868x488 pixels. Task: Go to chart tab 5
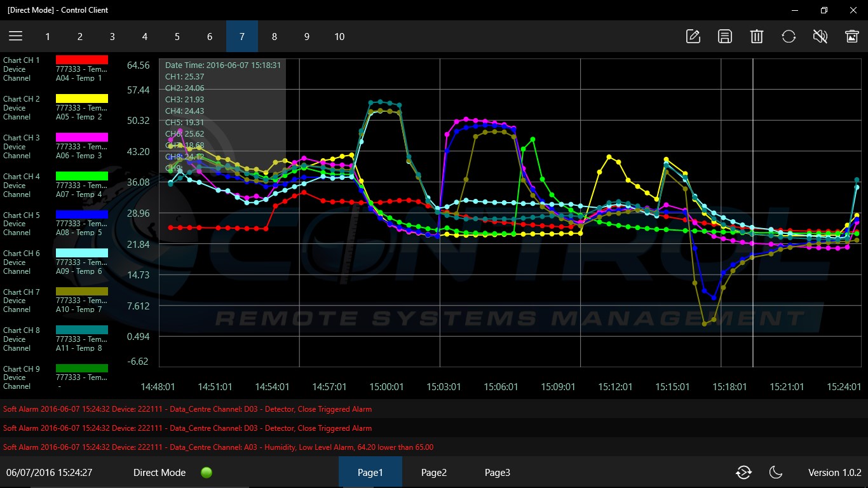pyautogui.click(x=177, y=36)
